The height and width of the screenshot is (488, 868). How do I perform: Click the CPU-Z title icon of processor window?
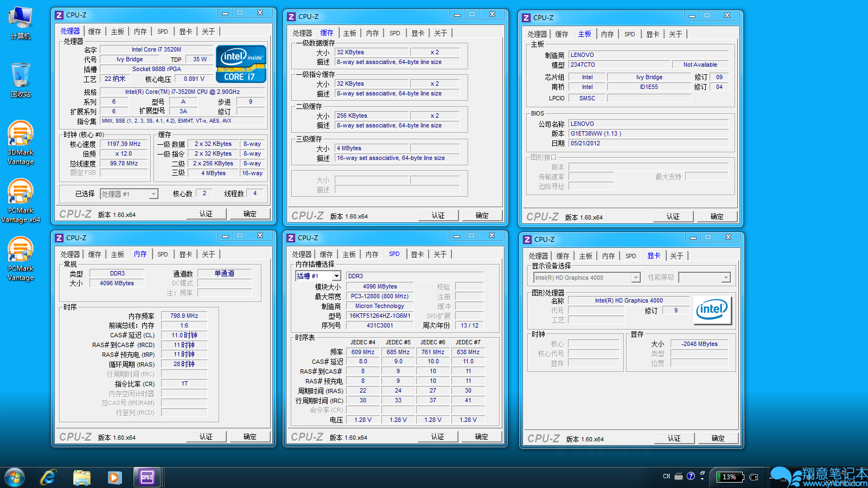[59, 15]
